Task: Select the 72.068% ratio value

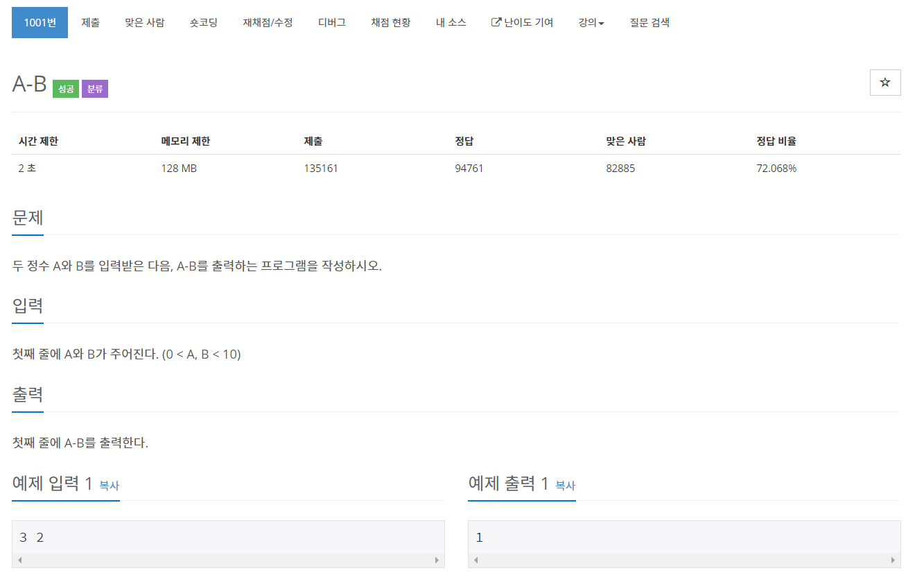Action: coord(776,168)
